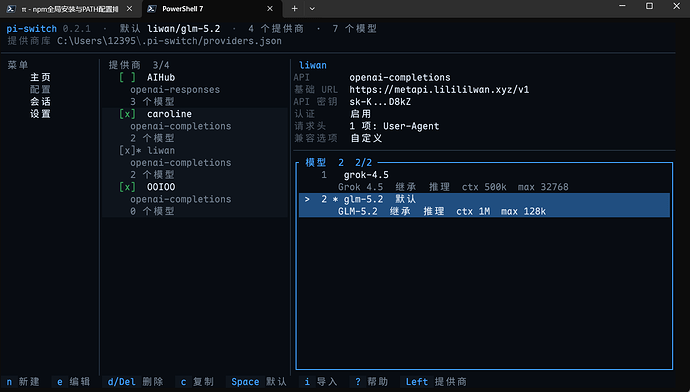Screen dimensions: 690x392
Task: Click the API key sk-K...D8kZ value
Action: [380, 102]
